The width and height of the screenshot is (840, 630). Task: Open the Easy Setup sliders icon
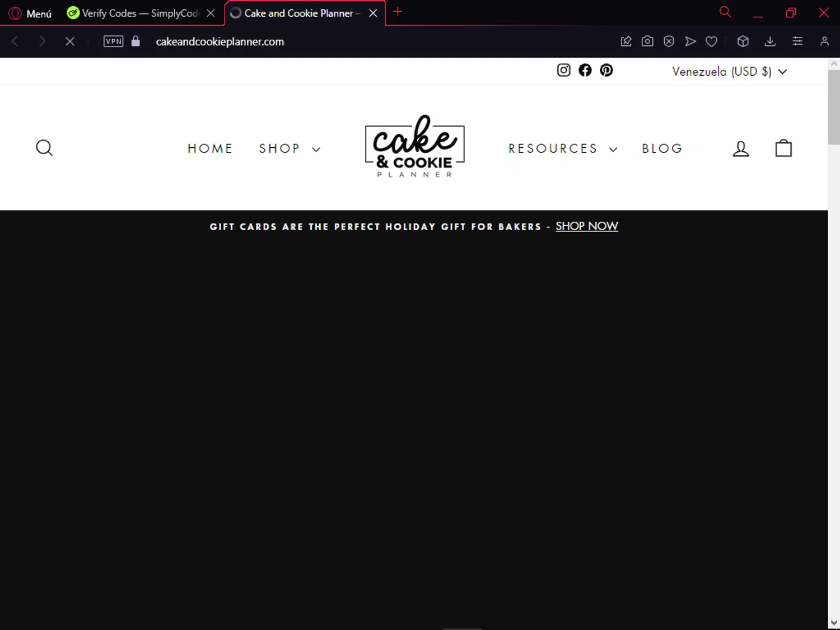pyautogui.click(x=797, y=41)
